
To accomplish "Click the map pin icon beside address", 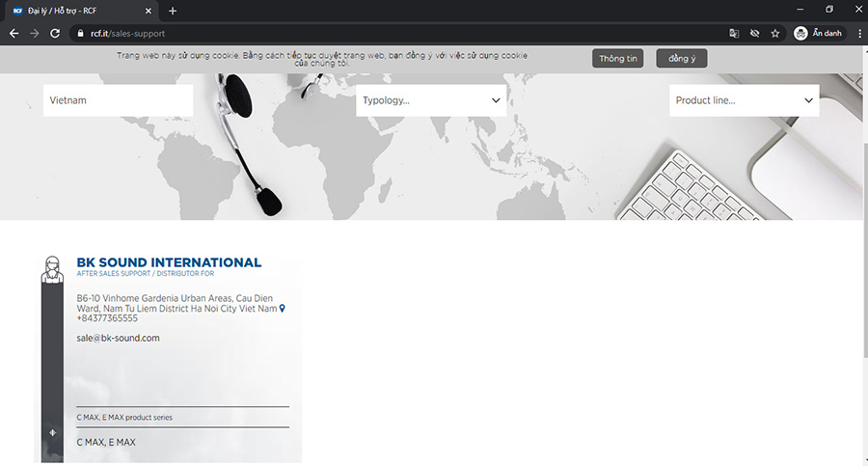I will coord(283,309).
